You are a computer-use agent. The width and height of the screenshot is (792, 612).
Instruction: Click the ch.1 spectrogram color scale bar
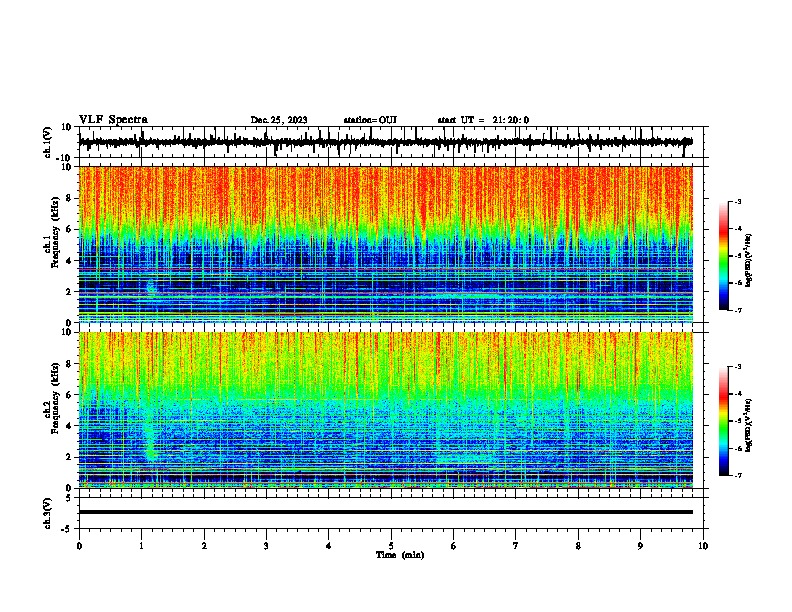(723, 256)
